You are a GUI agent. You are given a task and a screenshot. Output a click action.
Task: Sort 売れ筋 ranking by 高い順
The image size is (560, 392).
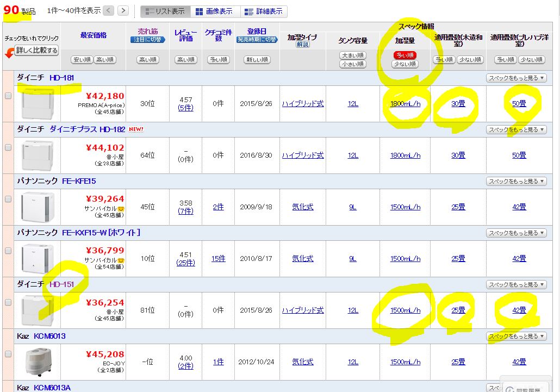pos(147,60)
